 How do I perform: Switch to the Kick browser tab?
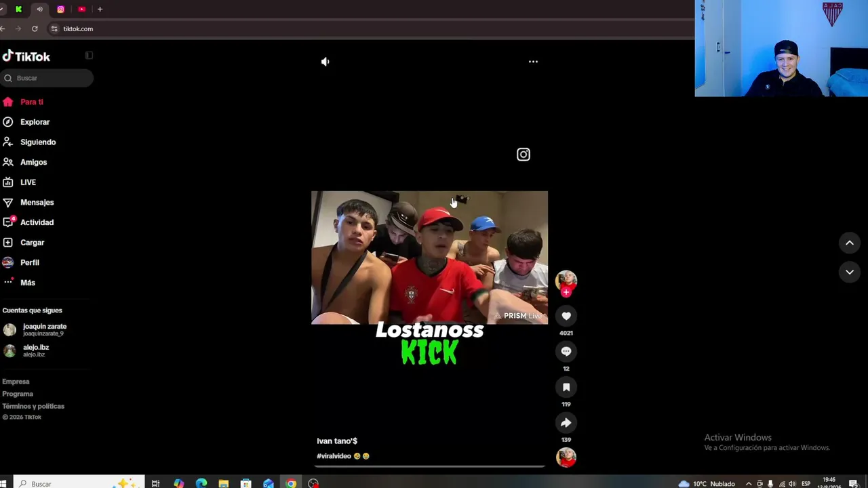point(18,9)
